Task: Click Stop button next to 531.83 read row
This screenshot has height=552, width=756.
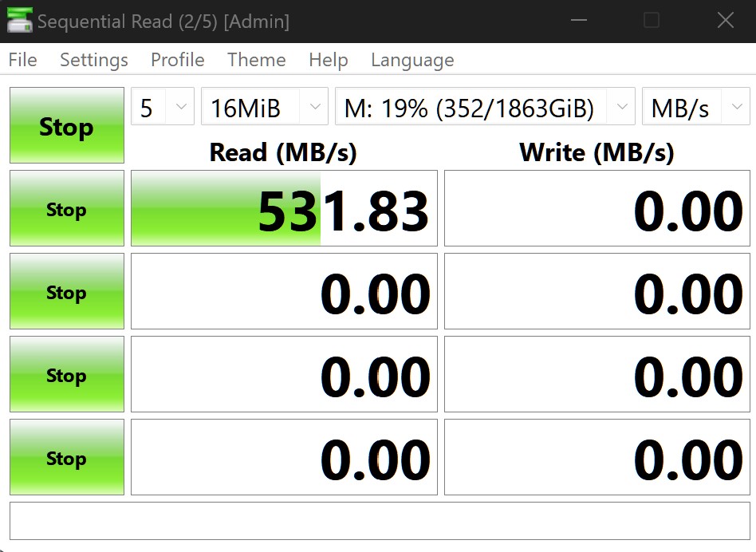Action: (x=67, y=208)
